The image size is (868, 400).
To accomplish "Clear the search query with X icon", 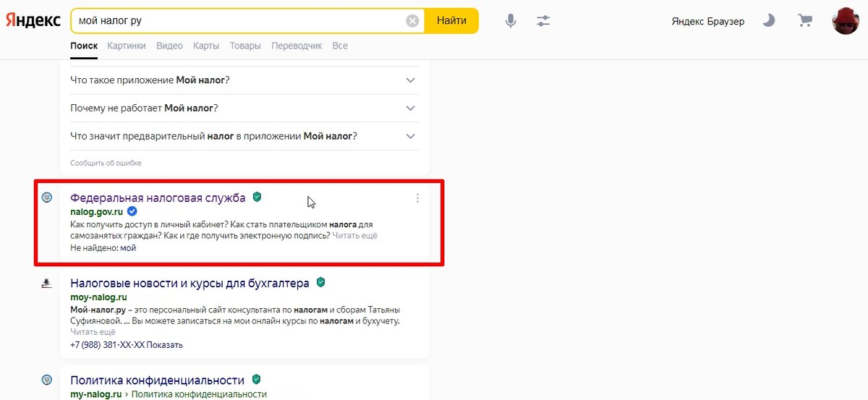I will pos(412,21).
